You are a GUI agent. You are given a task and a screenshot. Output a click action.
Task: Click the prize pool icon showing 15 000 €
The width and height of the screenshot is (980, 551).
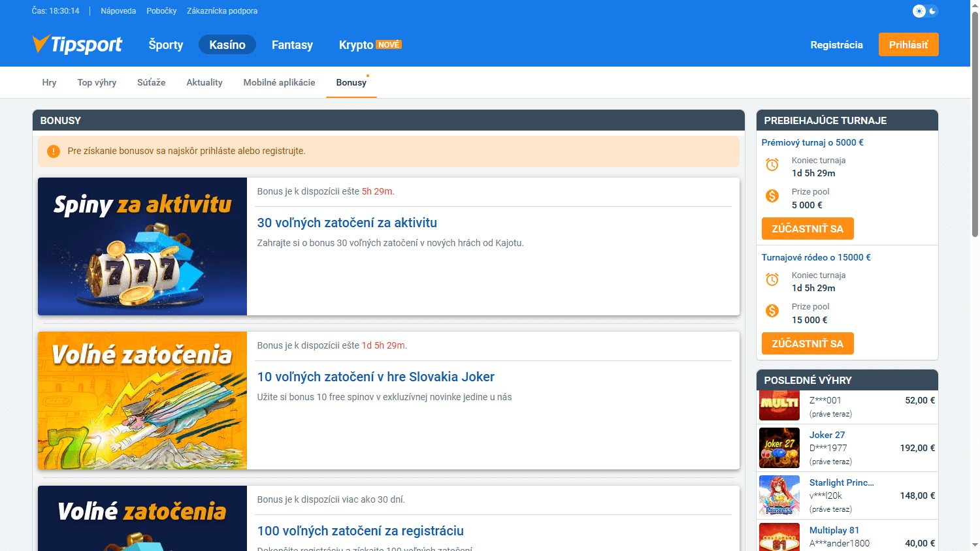pyautogui.click(x=772, y=311)
